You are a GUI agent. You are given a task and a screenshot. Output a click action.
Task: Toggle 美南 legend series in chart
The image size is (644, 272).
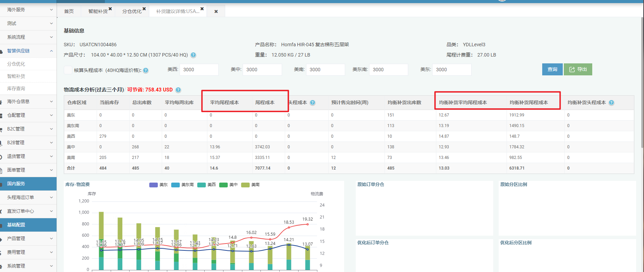[250, 185]
